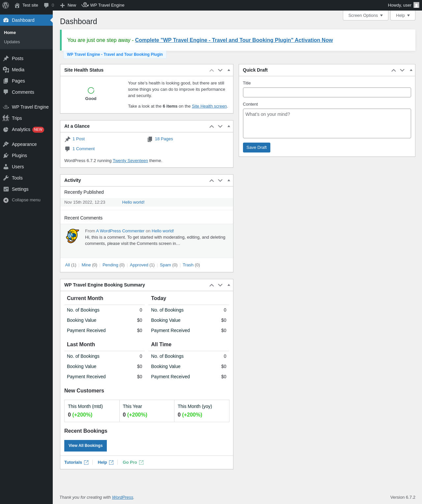Move Site Health Status widget up
Image resolution: width=422 pixels, height=504 pixels.
[212, 70]
